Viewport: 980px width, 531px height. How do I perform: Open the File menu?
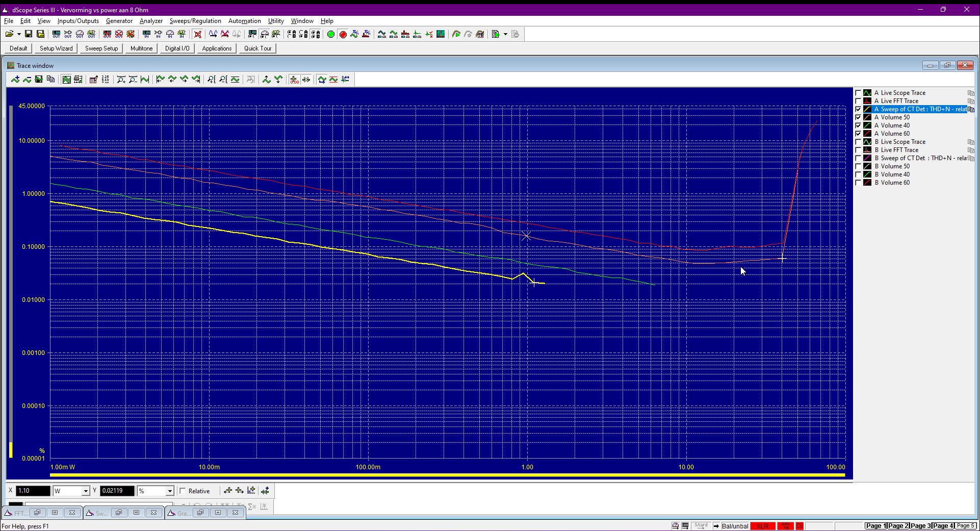click(9, 21)
